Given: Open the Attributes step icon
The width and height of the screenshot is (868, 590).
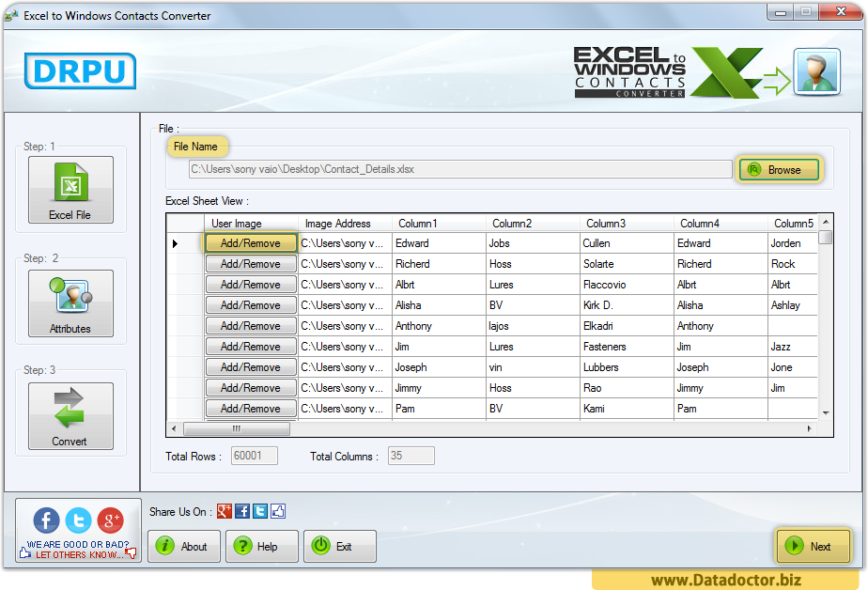Looking at the screenshot, I should pyautogui.click(x=70, y=303).
